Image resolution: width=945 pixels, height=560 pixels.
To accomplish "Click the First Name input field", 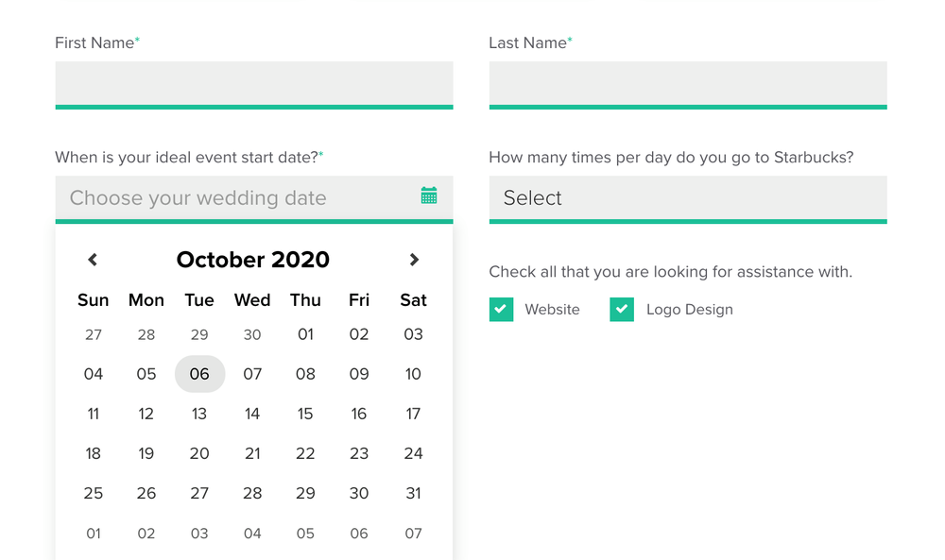I will pos(254,84).
